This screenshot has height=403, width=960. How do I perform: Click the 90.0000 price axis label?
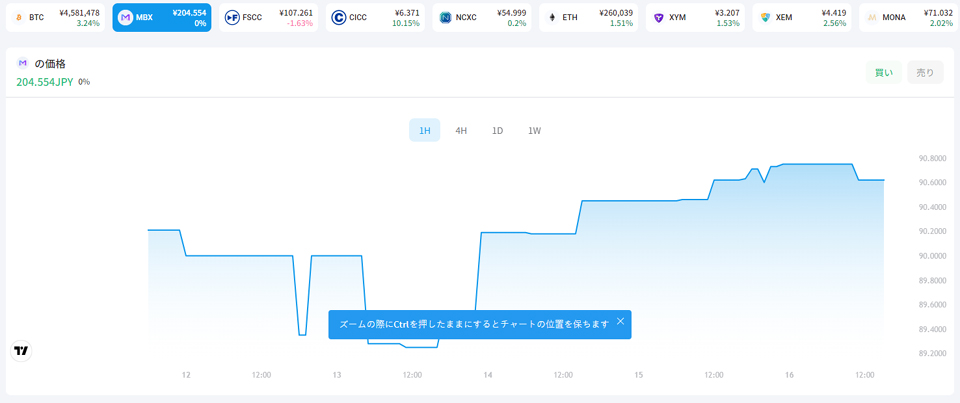point(932,256)
